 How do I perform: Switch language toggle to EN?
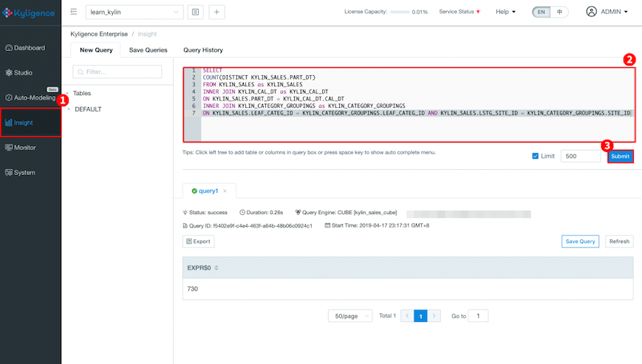point(542,12)
